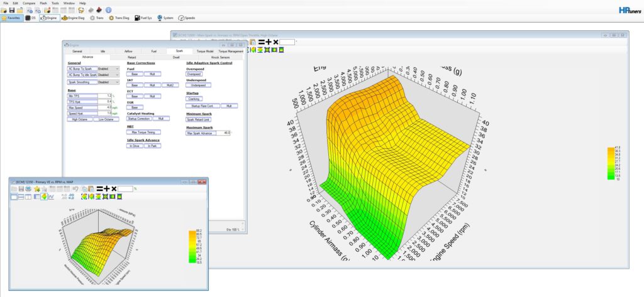Expand the Spark Smoothing dropdown
Screen dimensions: 644x297
(108, 82)
